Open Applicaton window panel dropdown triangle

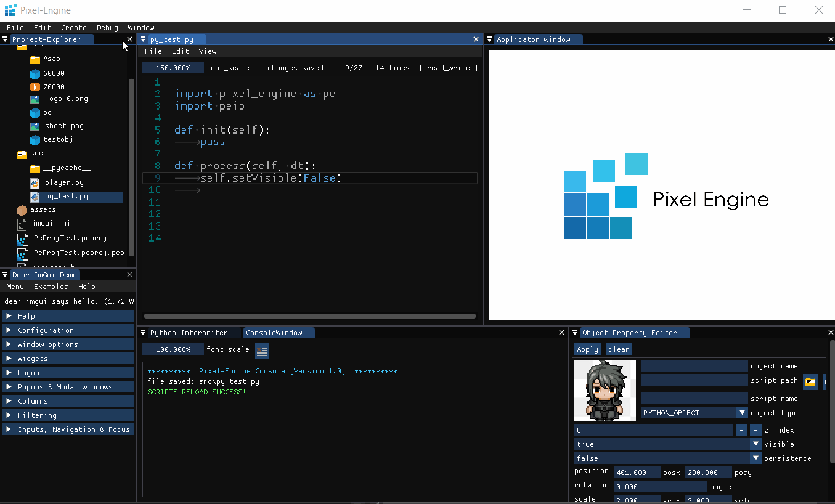[489, 39]
